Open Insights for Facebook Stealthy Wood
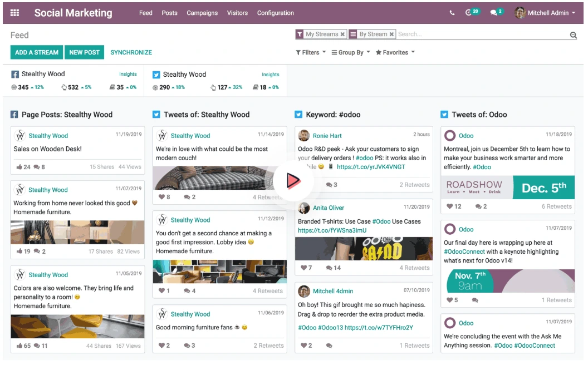 [x=128, y=74]
